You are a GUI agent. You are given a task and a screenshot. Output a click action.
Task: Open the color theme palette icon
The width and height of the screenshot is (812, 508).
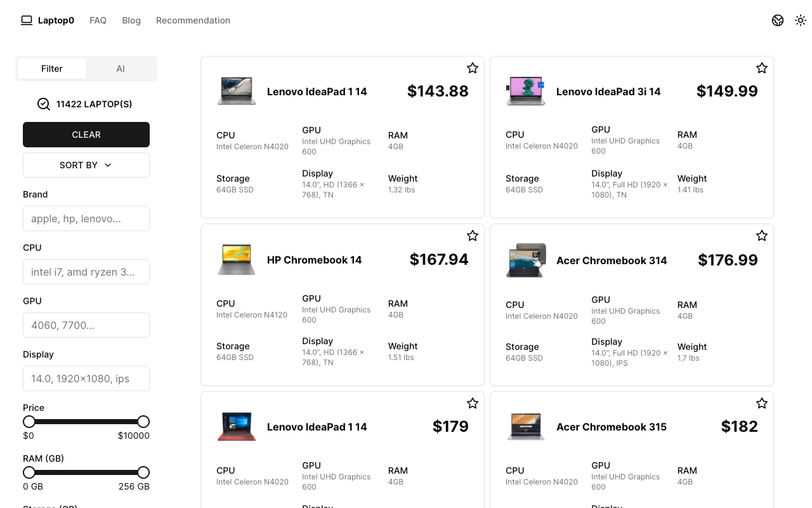point(778,20)
